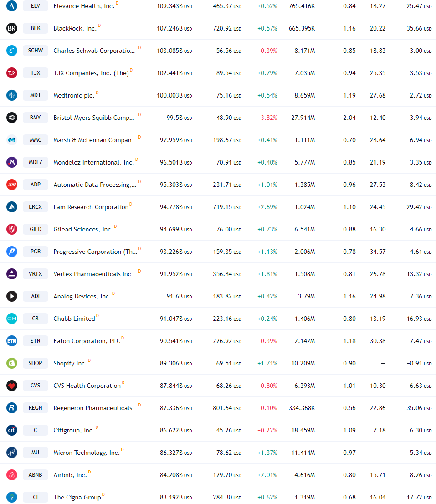Viewport: 436px width, 504px height.
Task: Open the BMY ticker symbol
Action: [x=36, y=118]
